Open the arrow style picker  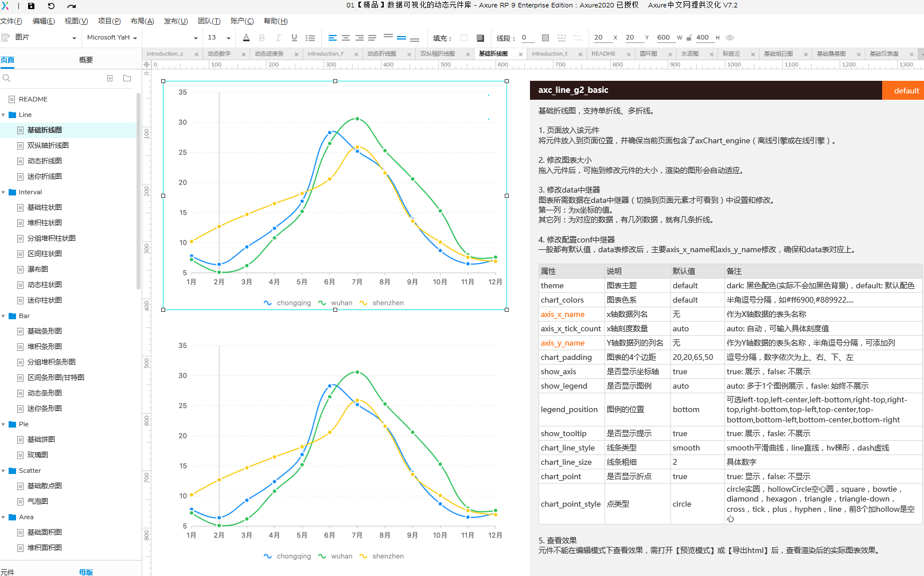point(578,38)
